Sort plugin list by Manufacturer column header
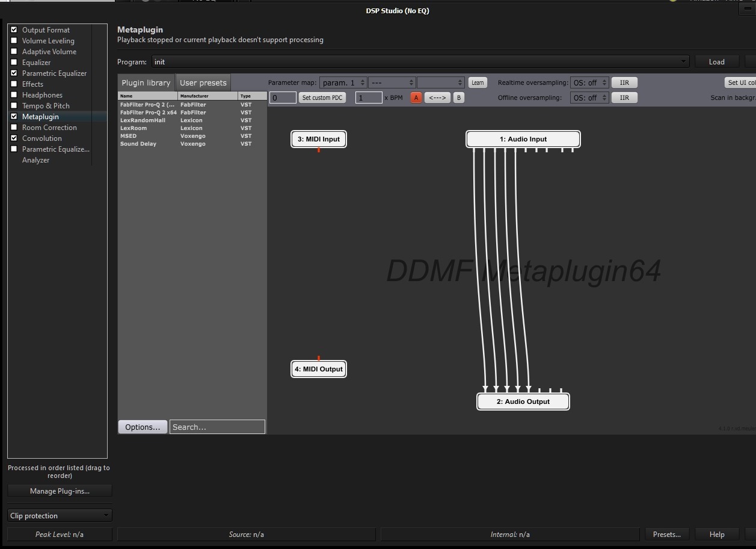The height and width of the screenshot is (549, 756). click(x=208, y=96)
